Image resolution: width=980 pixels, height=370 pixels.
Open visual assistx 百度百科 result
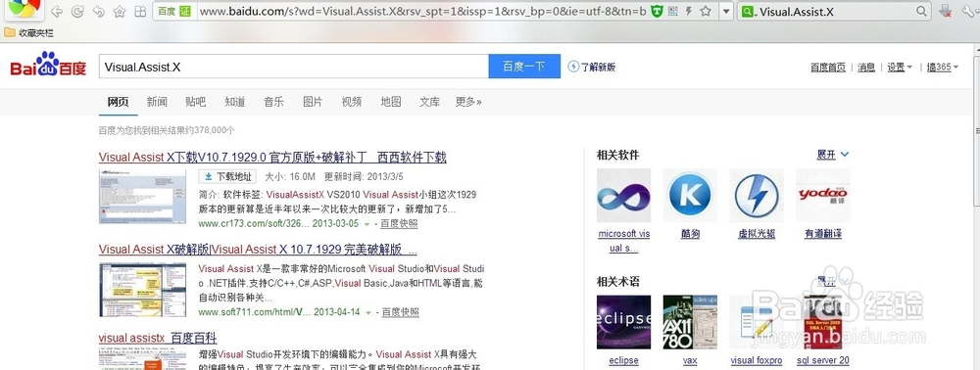coord(158,338)
